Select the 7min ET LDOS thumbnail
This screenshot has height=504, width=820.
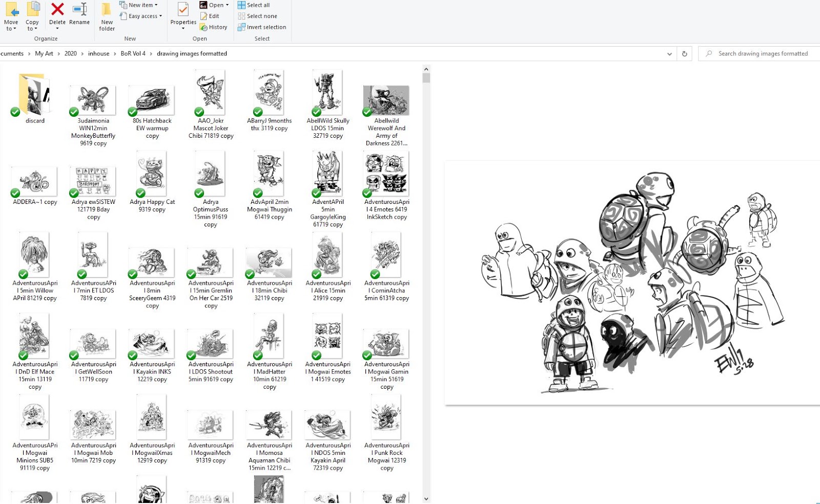pos(93,255)
